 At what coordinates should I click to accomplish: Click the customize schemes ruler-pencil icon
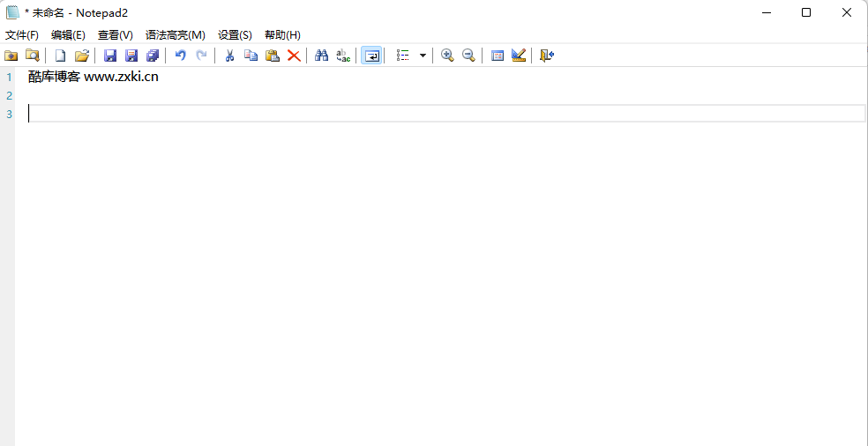[x=519, y=56]
